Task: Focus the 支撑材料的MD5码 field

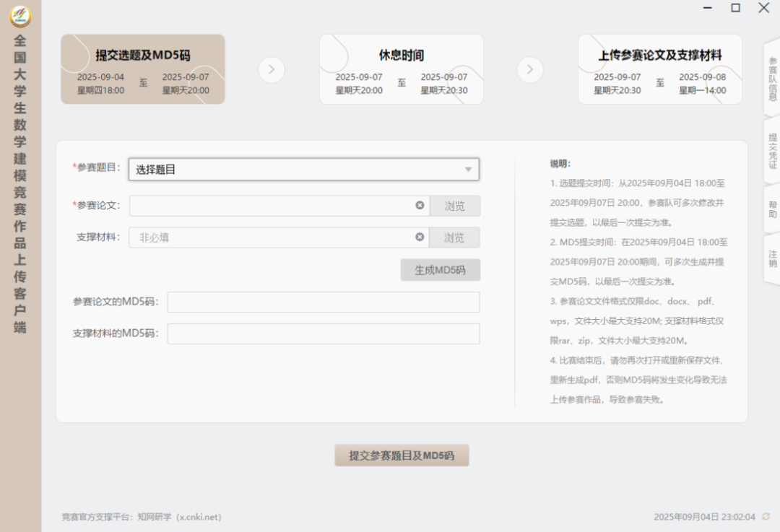Action: (x=324, y=333)
